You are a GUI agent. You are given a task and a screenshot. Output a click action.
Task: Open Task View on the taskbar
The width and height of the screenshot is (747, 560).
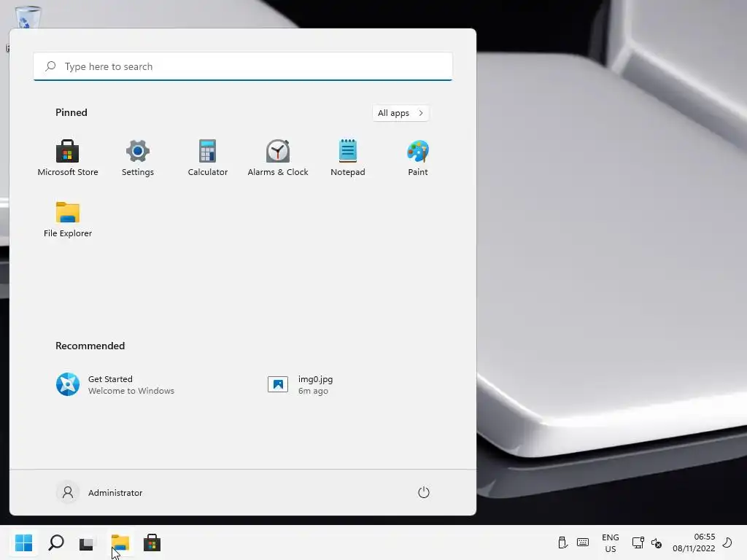88,542
